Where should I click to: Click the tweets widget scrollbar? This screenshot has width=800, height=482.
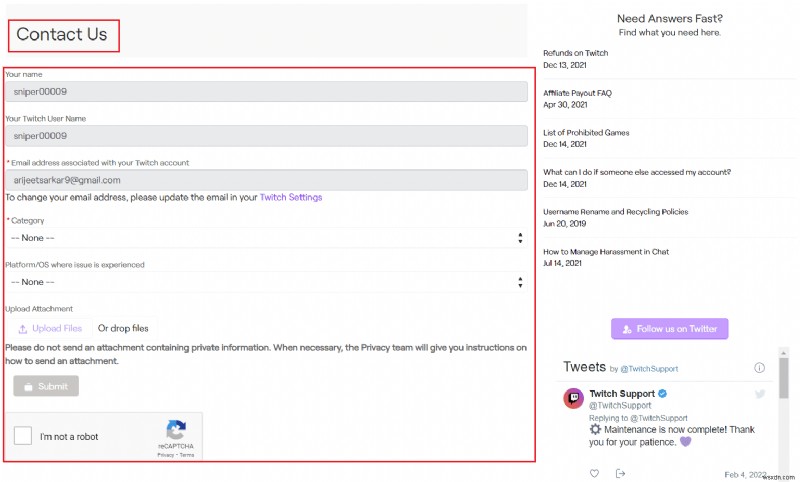[x=783, y=378]
